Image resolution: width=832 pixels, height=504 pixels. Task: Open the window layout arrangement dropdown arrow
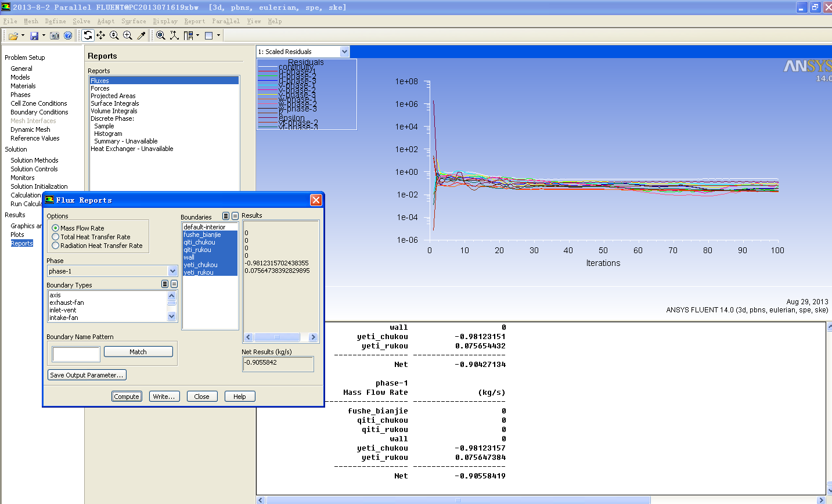point(218,35)
